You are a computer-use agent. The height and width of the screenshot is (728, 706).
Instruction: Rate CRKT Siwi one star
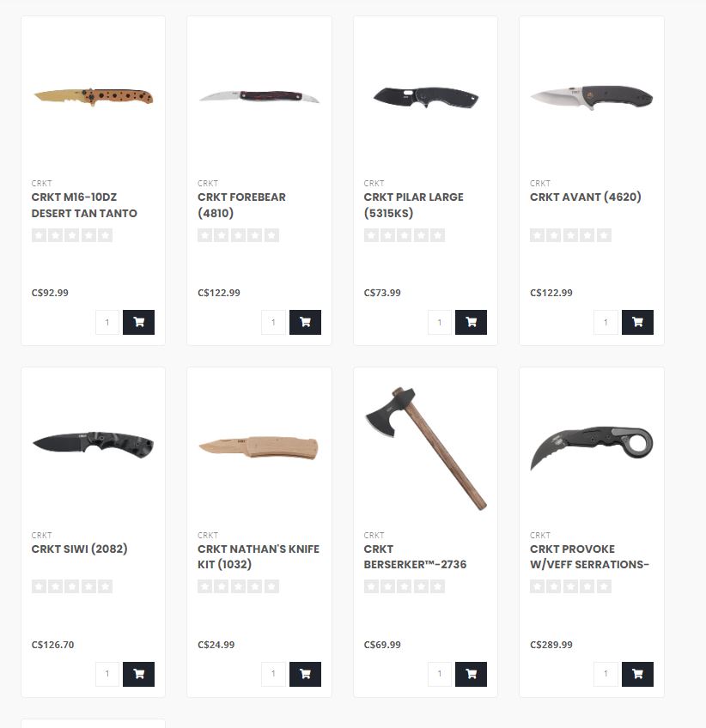point(39,586)
